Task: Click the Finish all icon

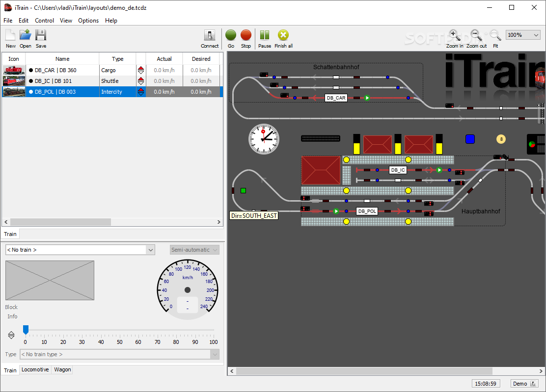Action: [283, 38]
